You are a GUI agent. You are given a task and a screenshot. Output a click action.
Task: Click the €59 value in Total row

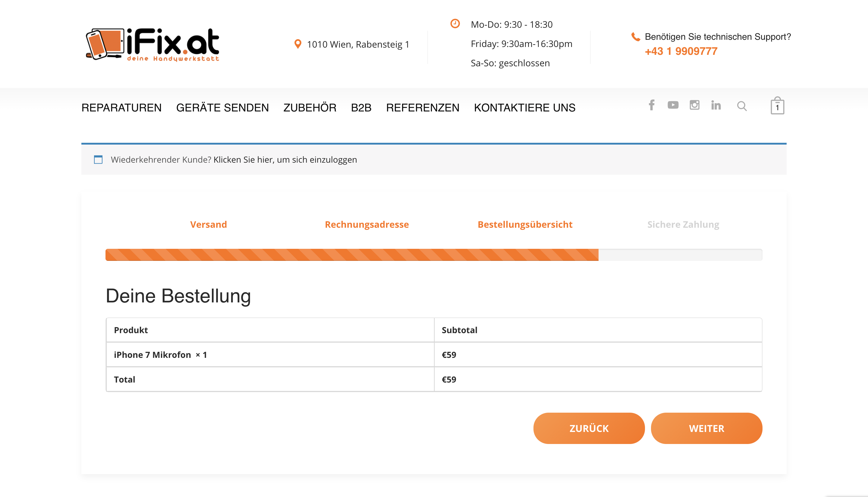click(449, 380)
